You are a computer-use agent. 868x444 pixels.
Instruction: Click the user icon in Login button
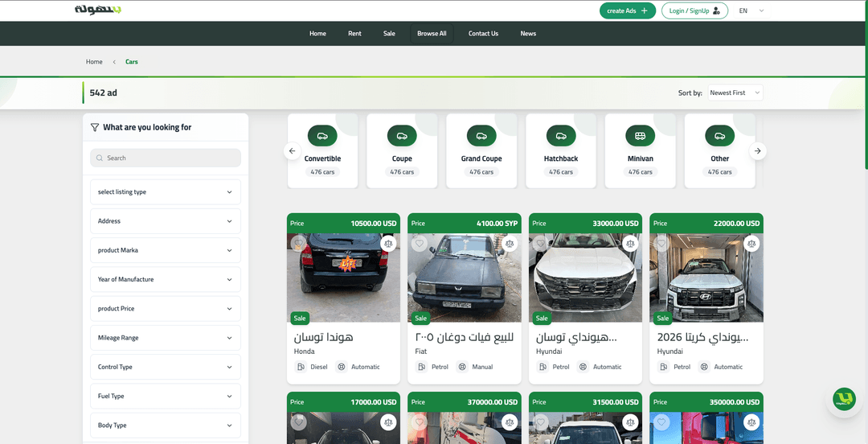pos(717,10)
